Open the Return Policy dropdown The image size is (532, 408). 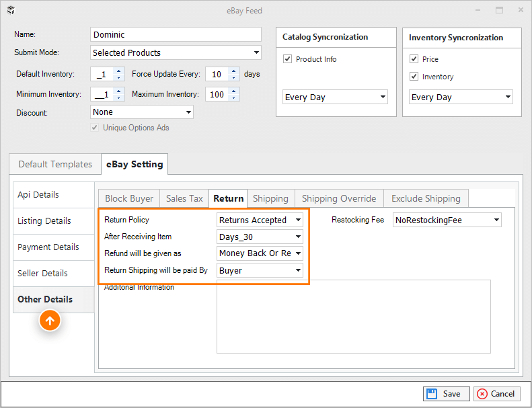click(260, 220)
